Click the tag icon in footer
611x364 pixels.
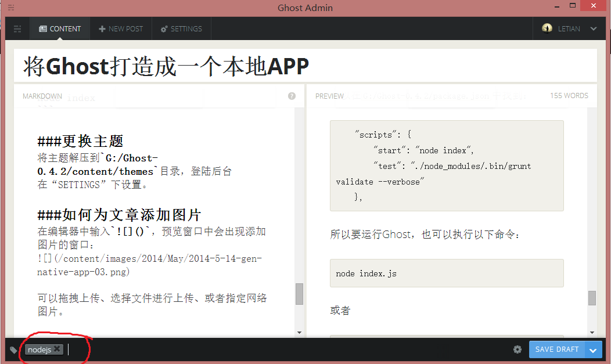(13, 349)
